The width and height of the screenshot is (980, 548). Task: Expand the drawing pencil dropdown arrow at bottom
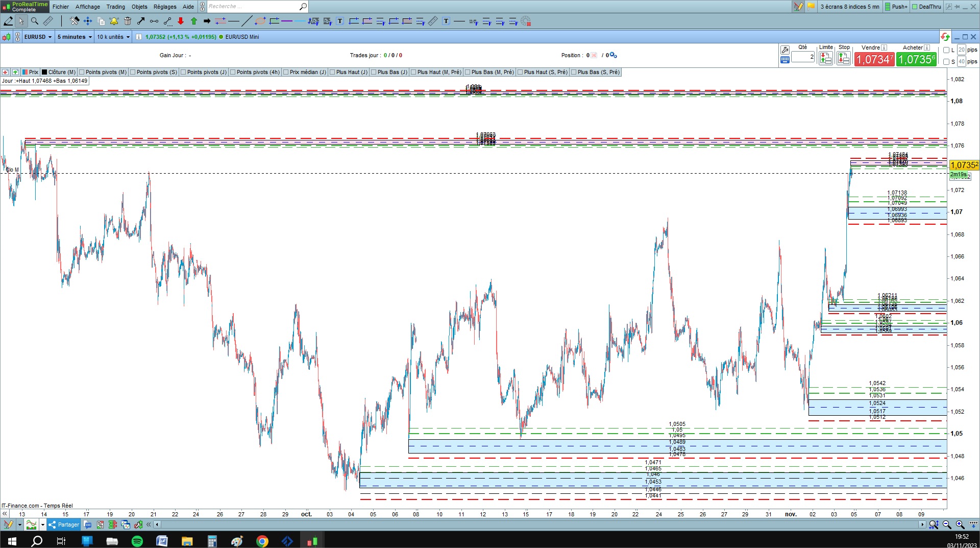click(19, 525)
